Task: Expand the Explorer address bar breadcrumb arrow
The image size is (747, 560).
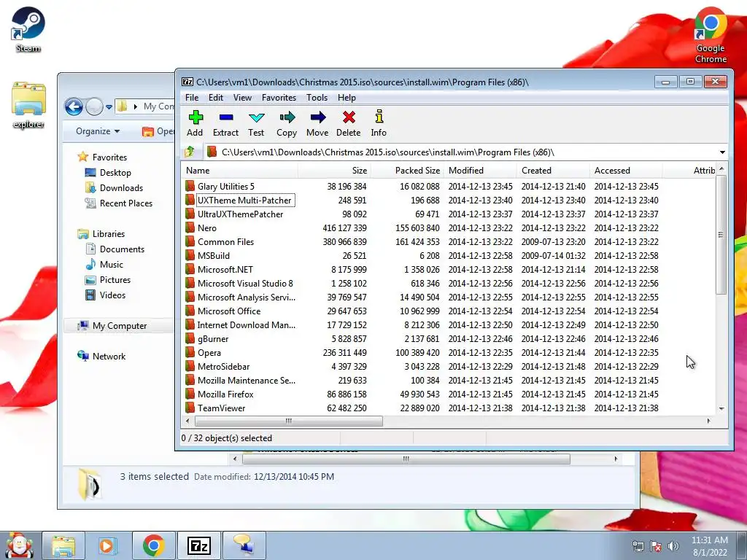Action: [x=135, y=106]
